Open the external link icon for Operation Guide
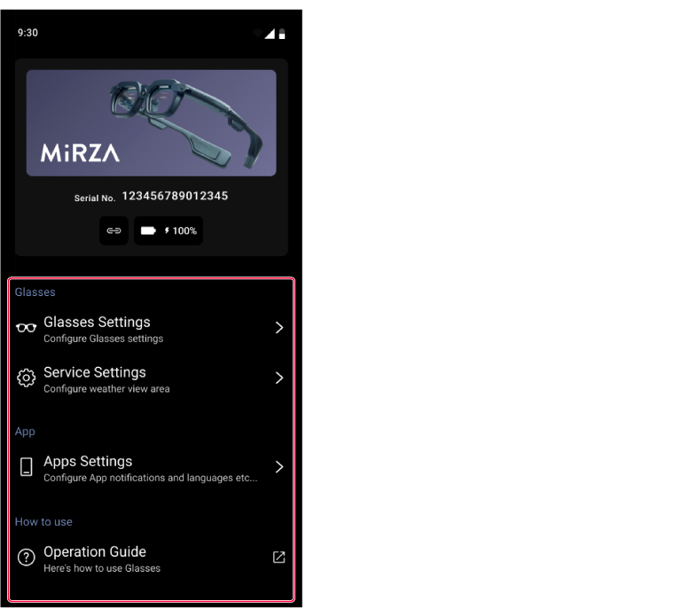 click(x=278, y=558)
